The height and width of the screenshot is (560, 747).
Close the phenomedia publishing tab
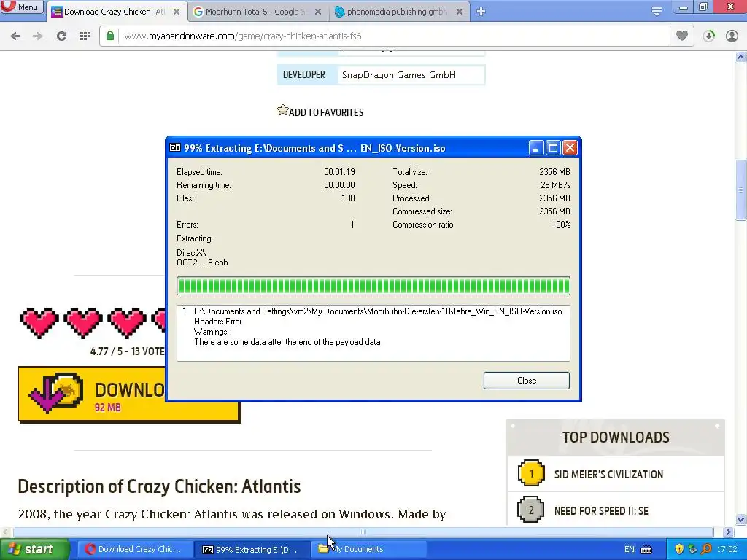pyautogui.click(x=460, y=12)
